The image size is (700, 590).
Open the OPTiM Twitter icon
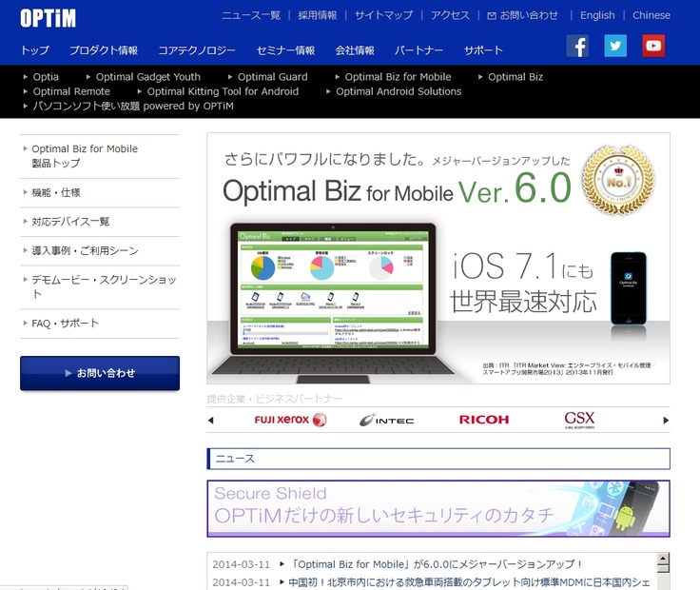(x=615, y=46)
